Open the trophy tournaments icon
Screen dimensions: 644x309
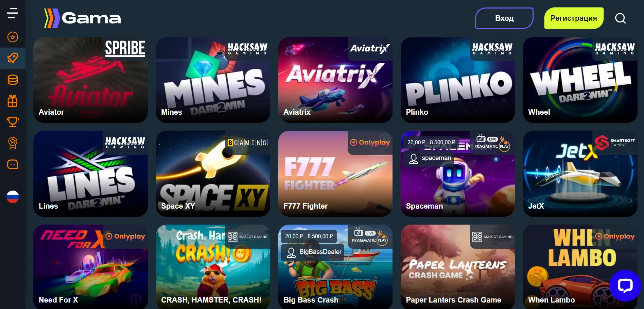click(x=13, y=122)
